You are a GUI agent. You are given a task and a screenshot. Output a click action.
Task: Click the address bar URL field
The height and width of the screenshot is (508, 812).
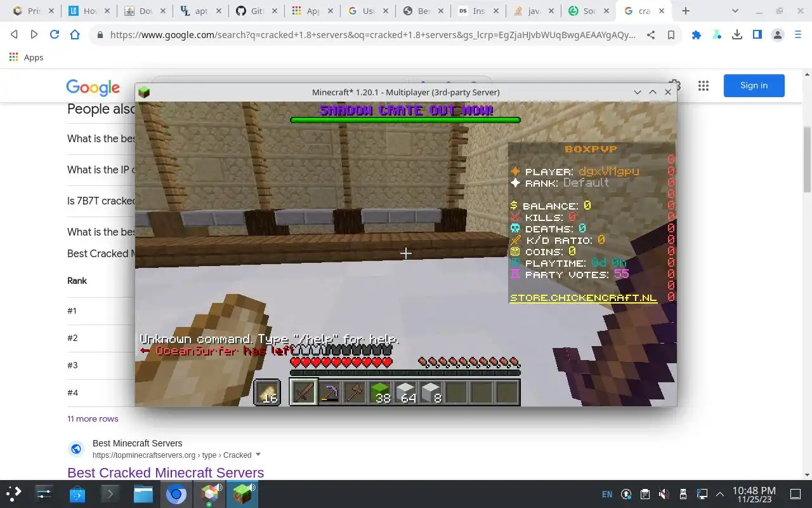coord(373,35)
